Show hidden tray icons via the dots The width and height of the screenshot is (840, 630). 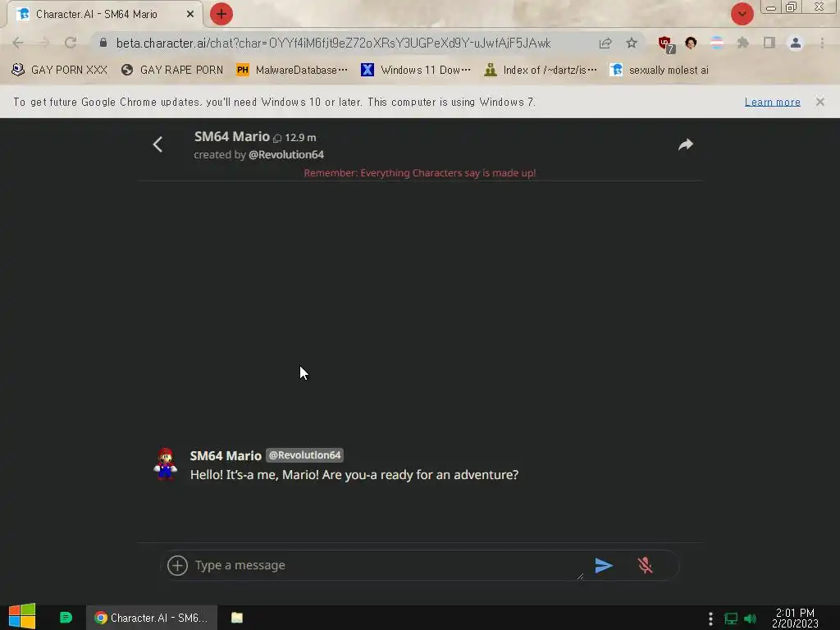coord(710,619)
